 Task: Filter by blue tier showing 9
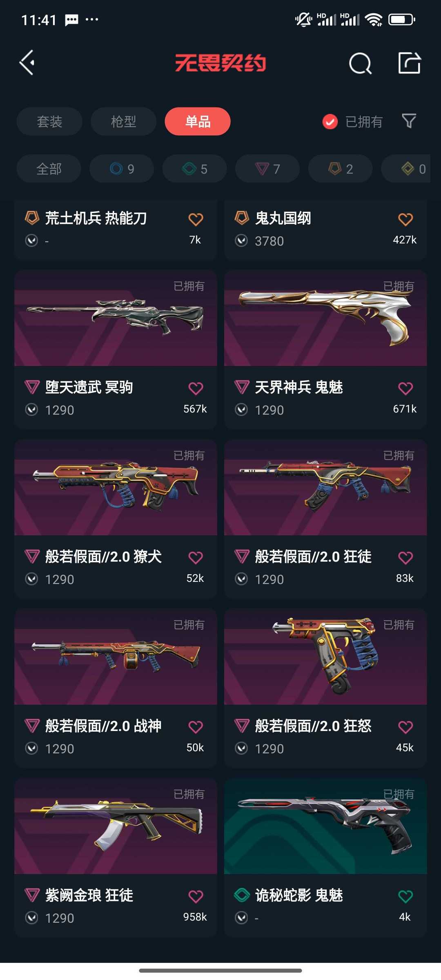point(122,169)
